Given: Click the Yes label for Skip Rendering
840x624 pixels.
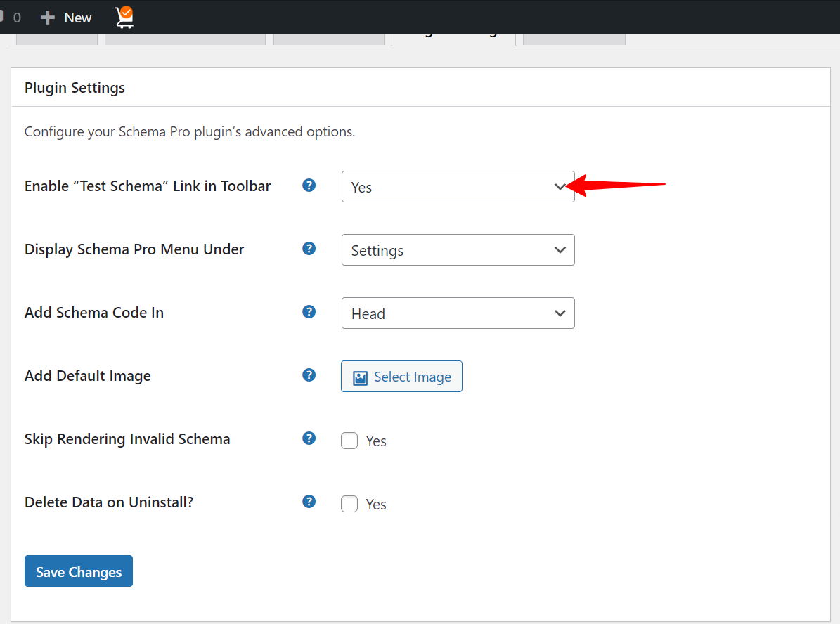Looking at the screenshot, I should coord(376,441).
